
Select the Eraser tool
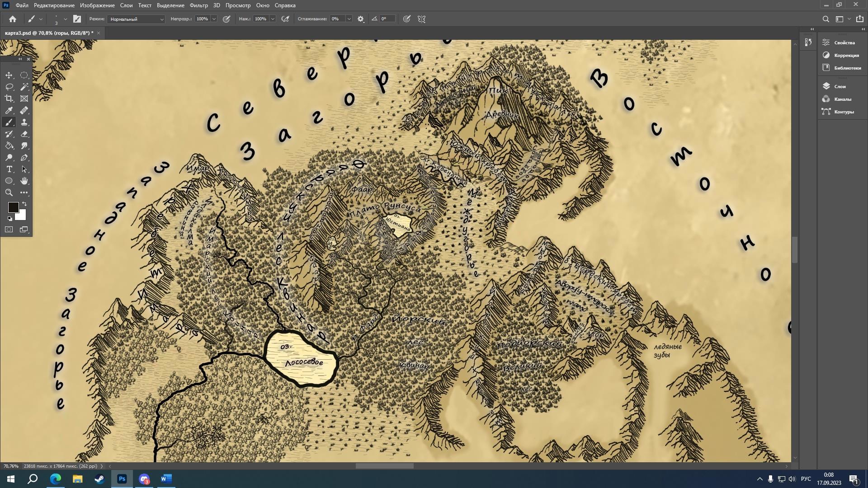tap(24, 134)
